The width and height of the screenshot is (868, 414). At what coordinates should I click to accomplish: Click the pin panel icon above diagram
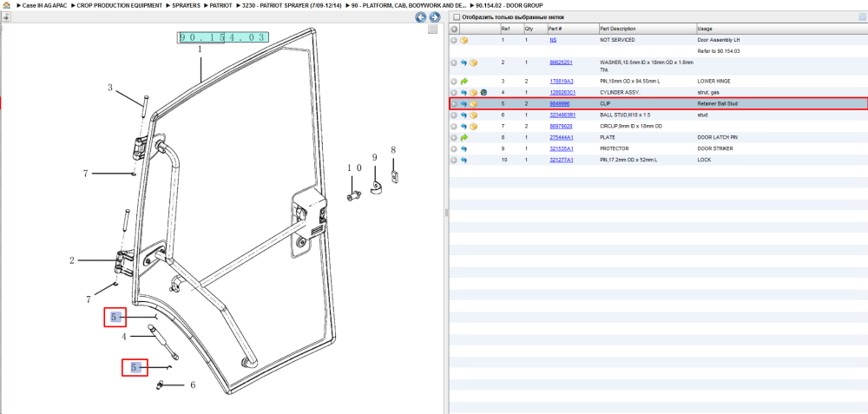(x=5, y=17)
